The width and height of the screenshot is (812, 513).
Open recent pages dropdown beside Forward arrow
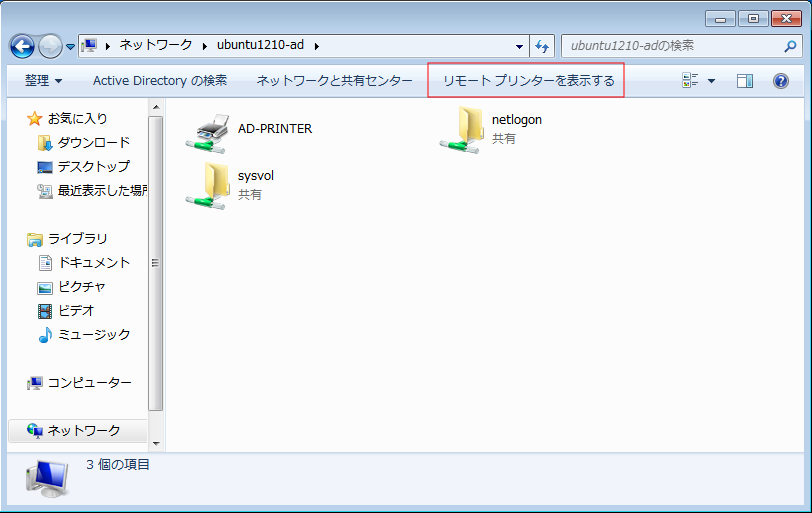coord(70,47)
